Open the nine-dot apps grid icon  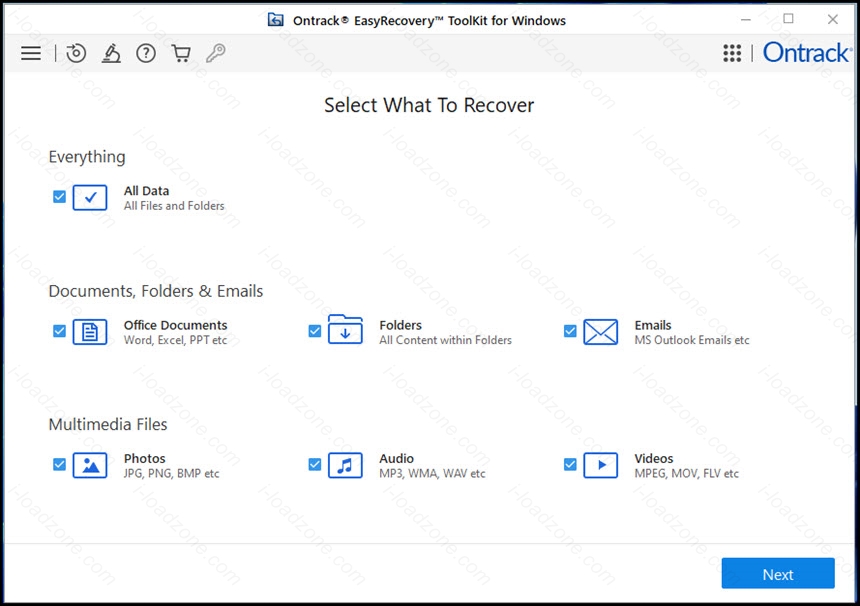[x=732, y=53]
